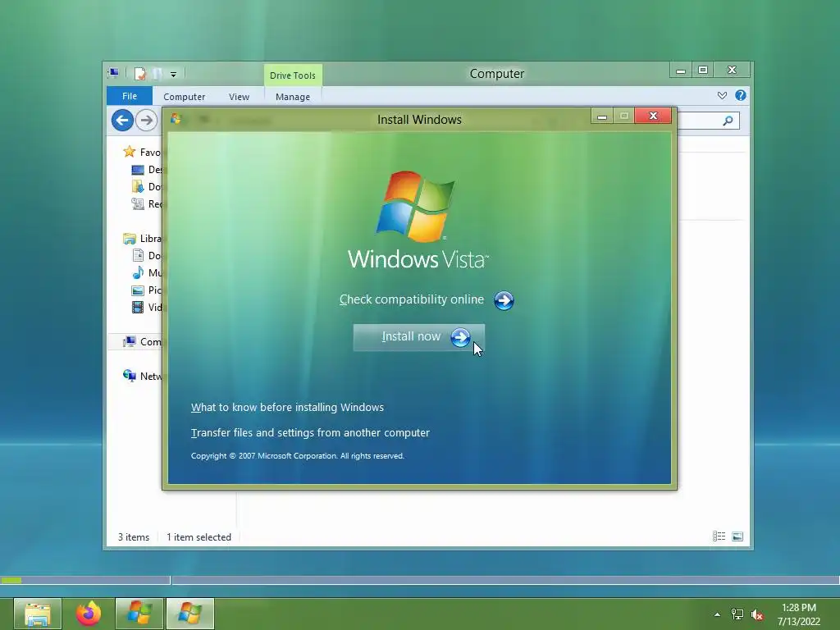Click the search magnifier icon in Explorer
840x630 pixels.
click(728, 121)
